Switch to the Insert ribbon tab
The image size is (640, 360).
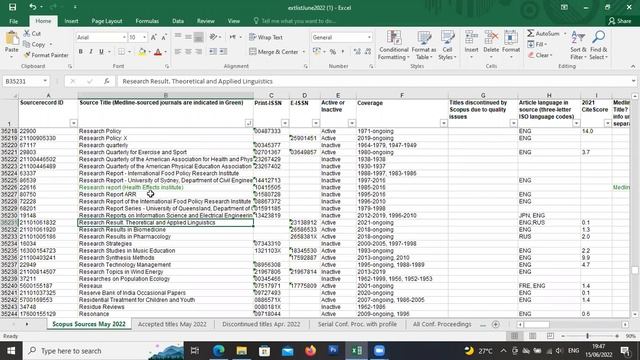[71, 21]
